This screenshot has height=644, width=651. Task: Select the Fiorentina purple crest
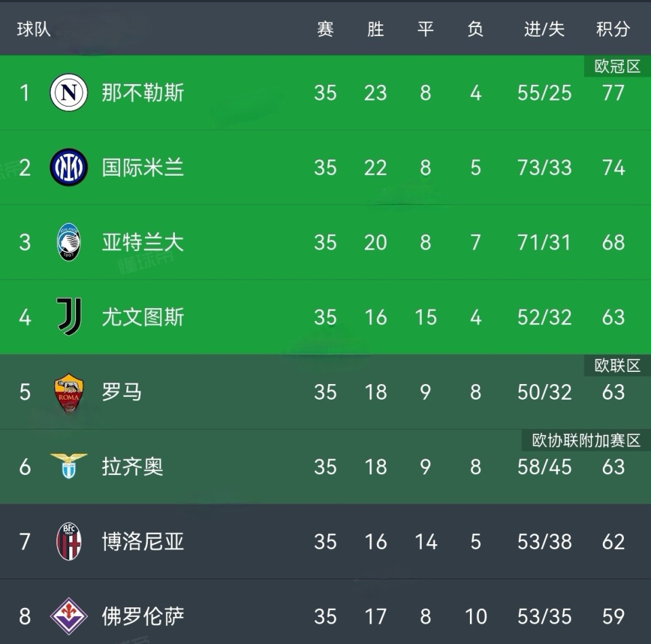(x=68, y=616)
